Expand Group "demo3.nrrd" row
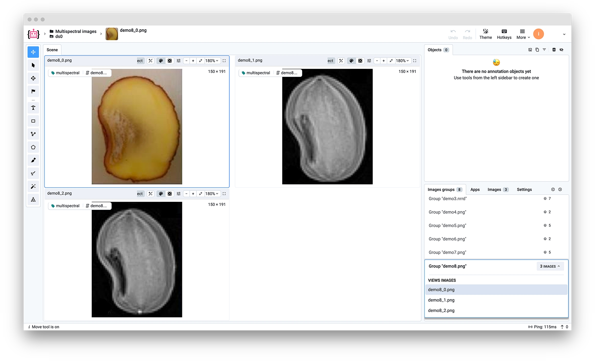This screenshot has height=364, width=595. coord(496,199)
